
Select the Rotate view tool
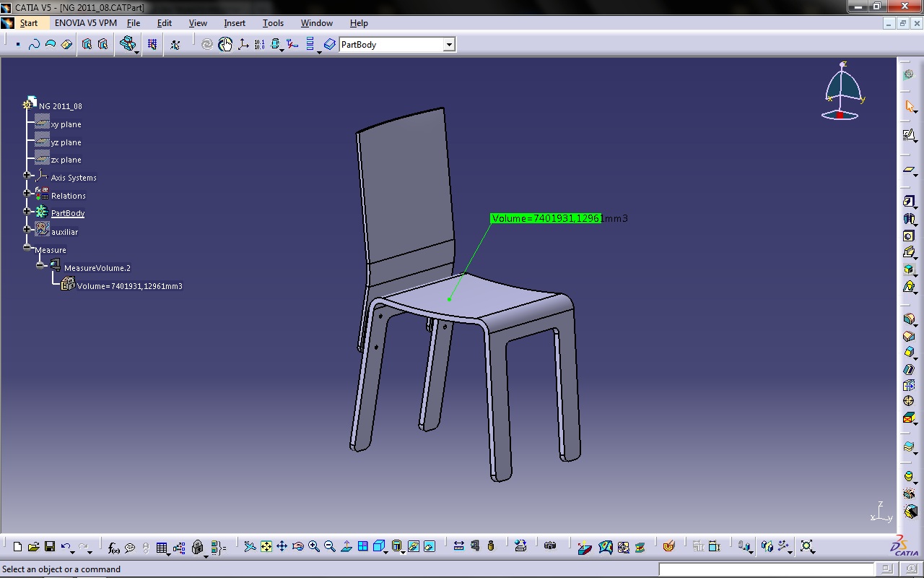[298, 547]
